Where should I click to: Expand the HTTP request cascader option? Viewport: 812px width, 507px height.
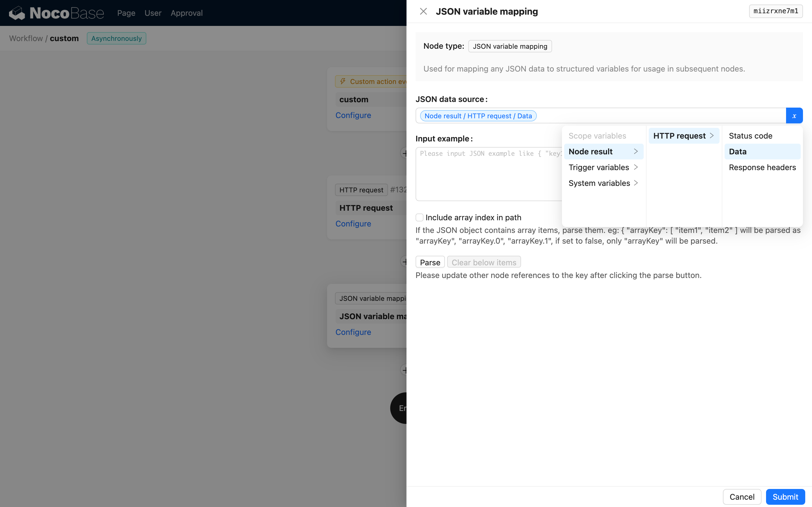click(x=683, y=136)
